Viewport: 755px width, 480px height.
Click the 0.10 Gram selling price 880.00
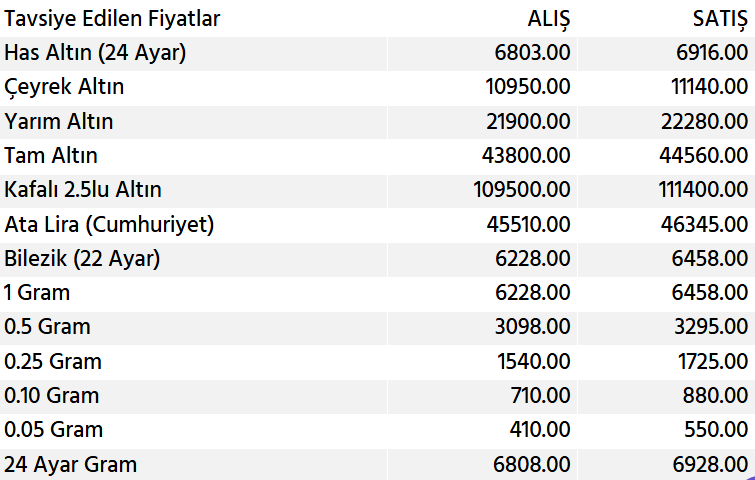pos(716,396)
